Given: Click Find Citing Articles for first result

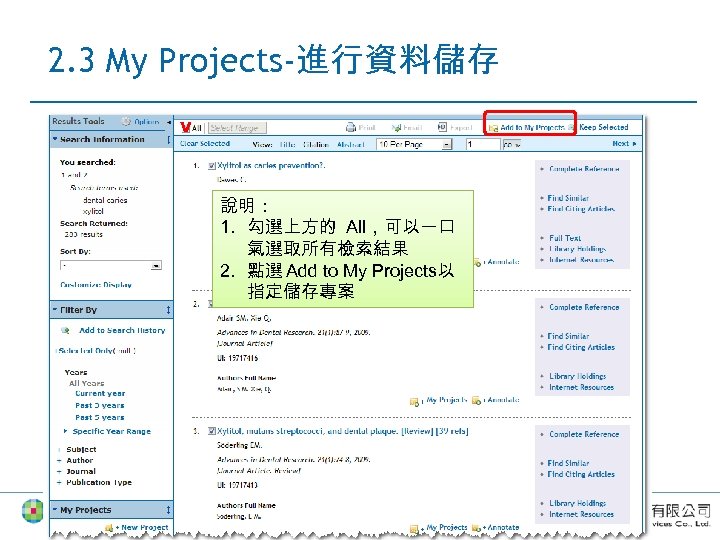Looking at the screenshot, I should pyautogui.click(x=581, y=209).
